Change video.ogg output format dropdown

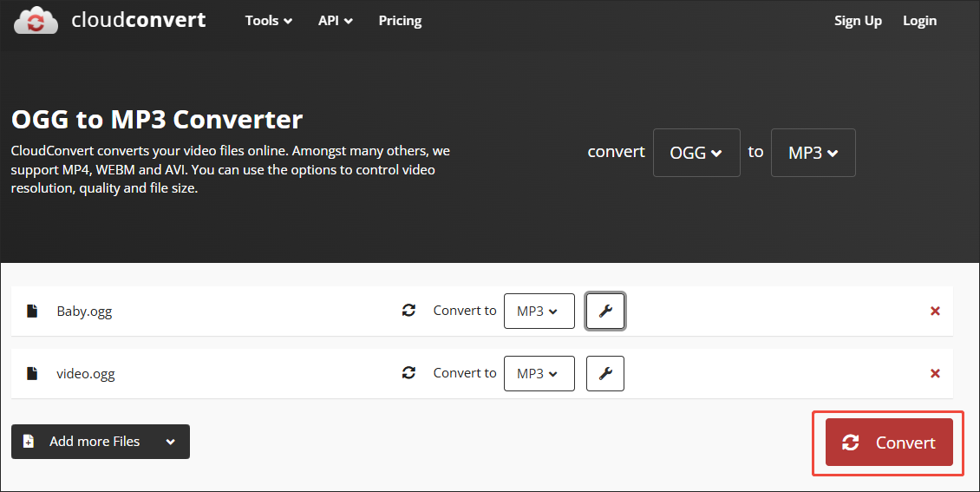539,374
